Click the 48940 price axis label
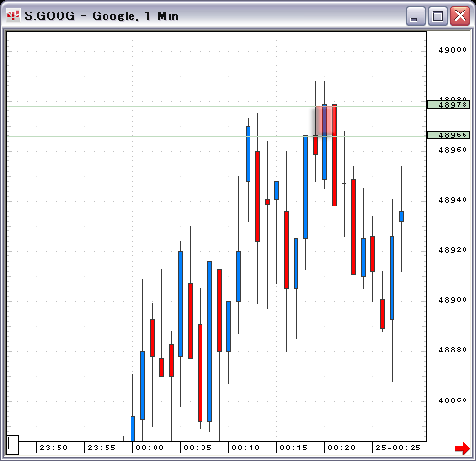This screenshot has width=476, height=461. pyautogui.click(x=452, y=200)
